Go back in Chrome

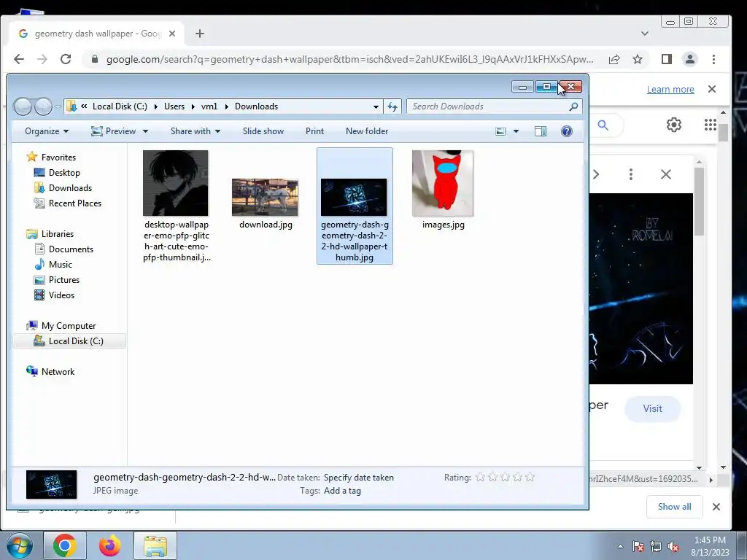19,59
